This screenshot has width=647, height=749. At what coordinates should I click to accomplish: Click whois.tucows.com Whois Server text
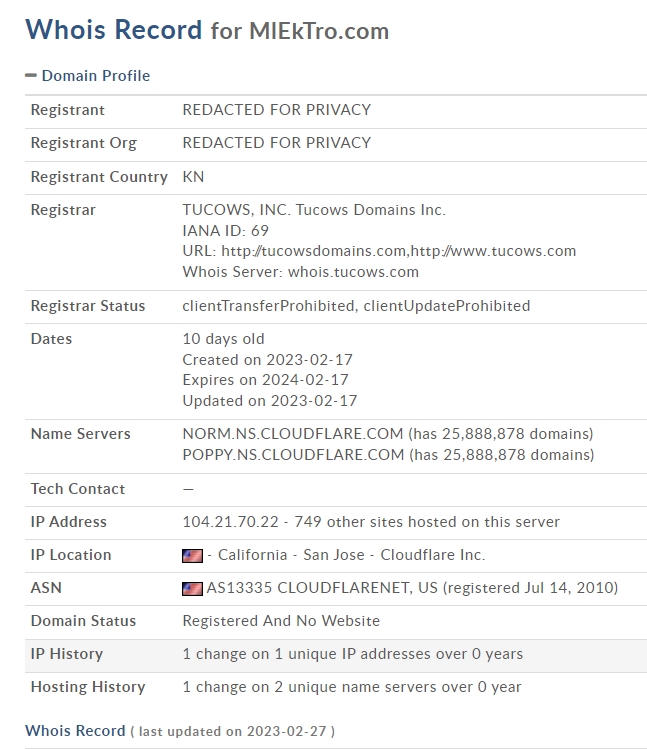[x=353, y=272]
